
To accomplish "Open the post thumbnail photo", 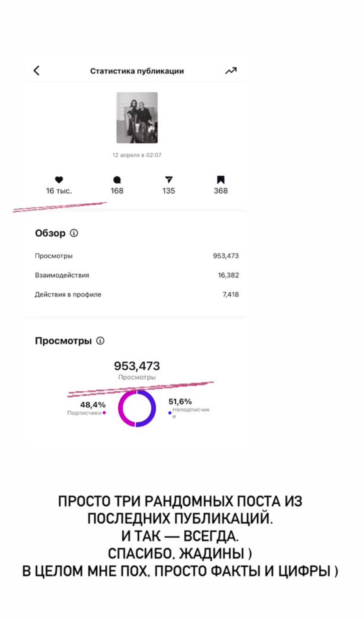I will point(137,118).
